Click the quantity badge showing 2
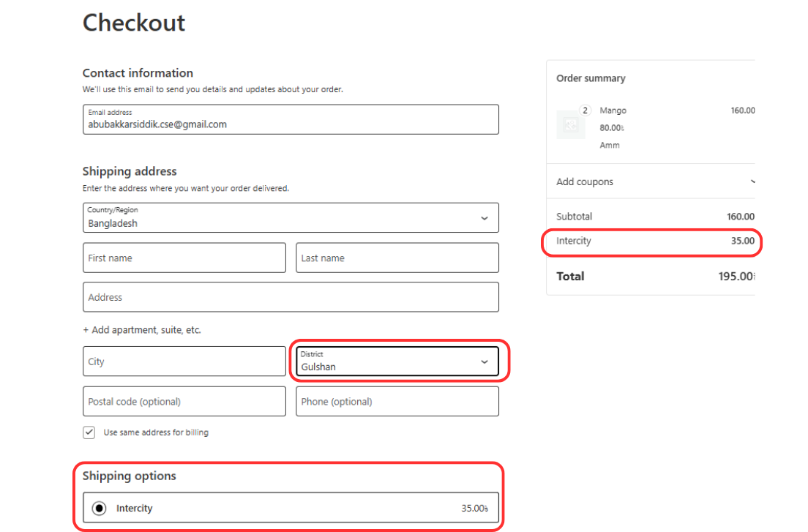The image size is (808, 532). 584,110
